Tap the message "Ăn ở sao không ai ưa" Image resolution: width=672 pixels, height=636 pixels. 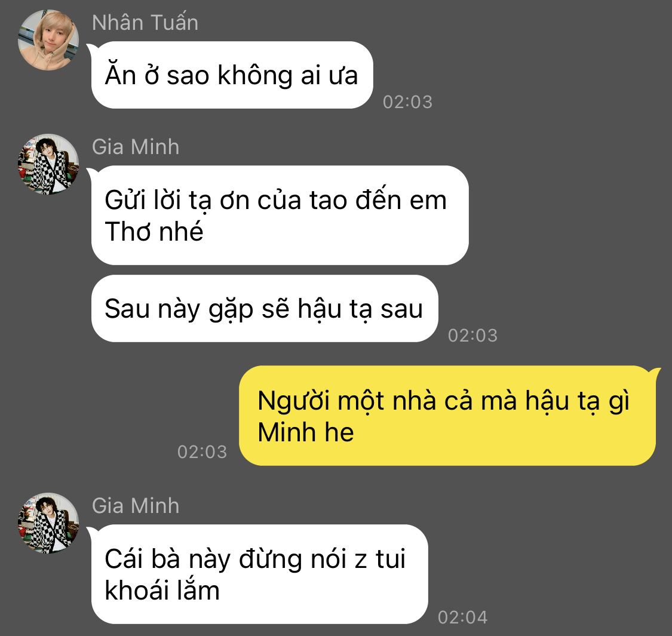tap(232, 75)
